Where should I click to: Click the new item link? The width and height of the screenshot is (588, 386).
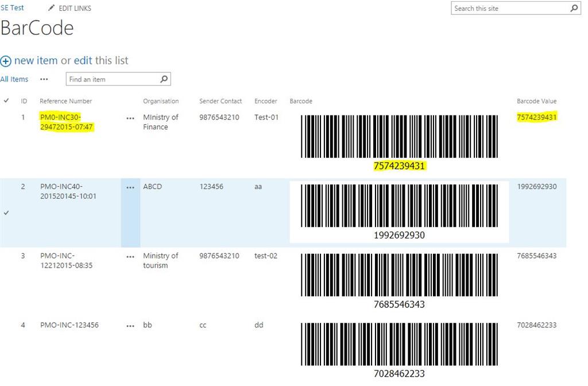[36, 60]
